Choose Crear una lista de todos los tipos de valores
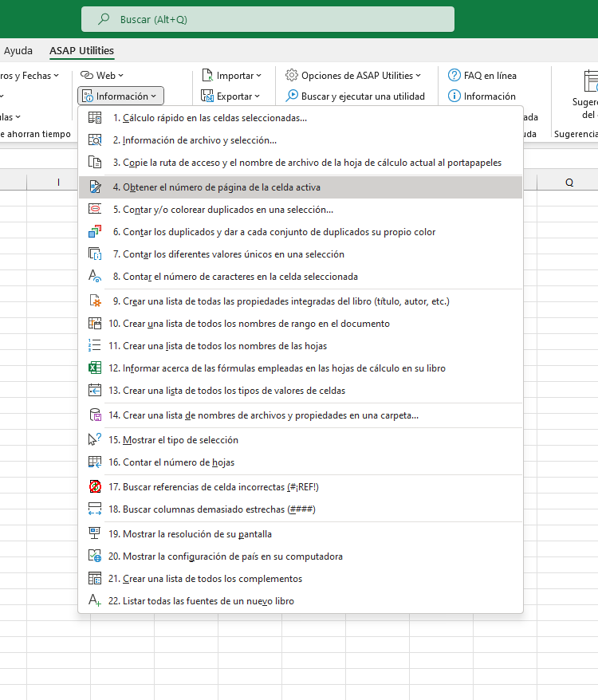The width and height of the screenshot is (598, 700). [301, 390]
